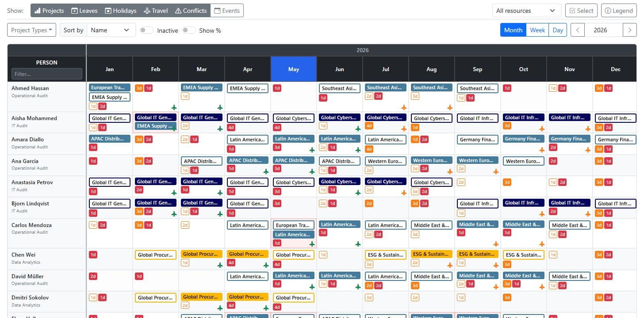
Task: Click red 2d badge in David Müller's Jan cell
Action: [93, 276]
